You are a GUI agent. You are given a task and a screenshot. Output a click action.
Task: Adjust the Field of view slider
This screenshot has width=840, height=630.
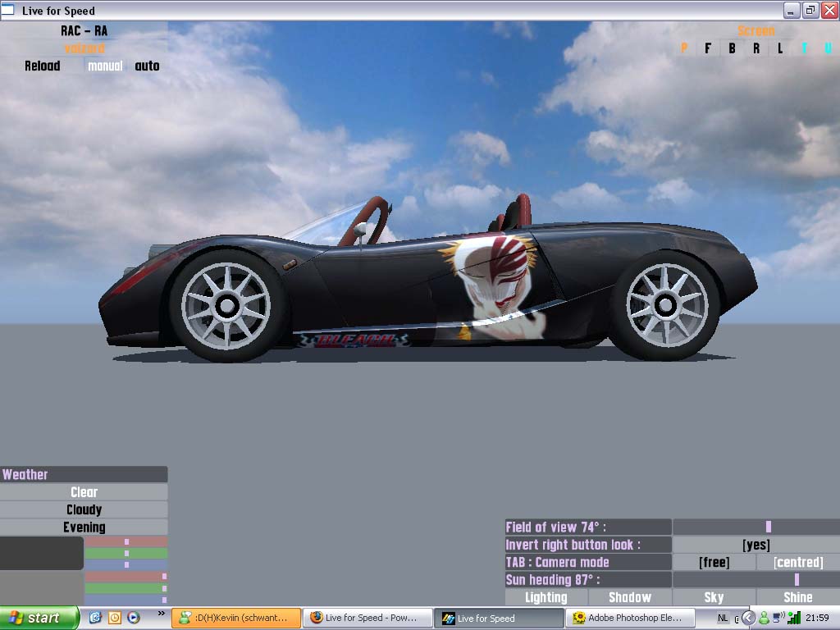pyautogui.click(x=756, y=527)
